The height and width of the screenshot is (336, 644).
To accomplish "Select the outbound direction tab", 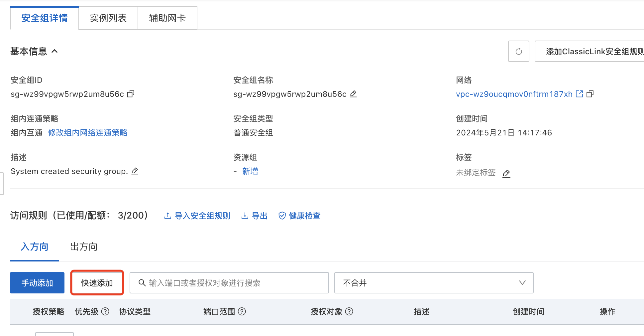I will coord(84,247).
